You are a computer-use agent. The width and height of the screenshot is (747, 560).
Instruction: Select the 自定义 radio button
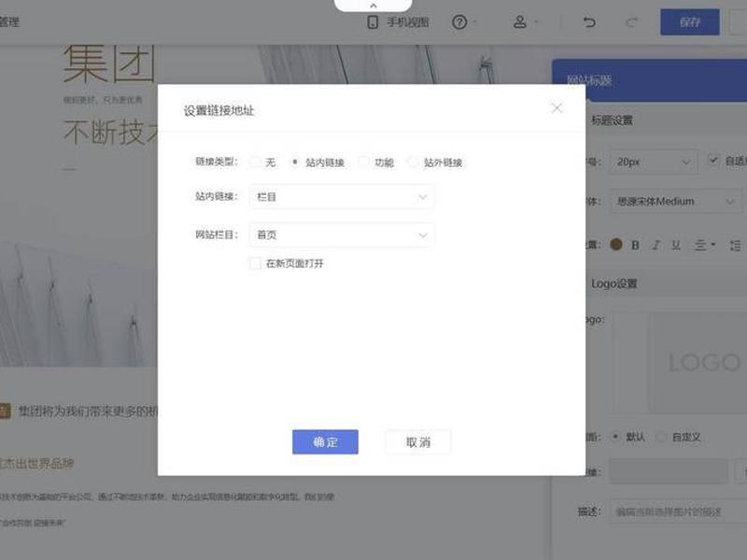coord(661,436)
